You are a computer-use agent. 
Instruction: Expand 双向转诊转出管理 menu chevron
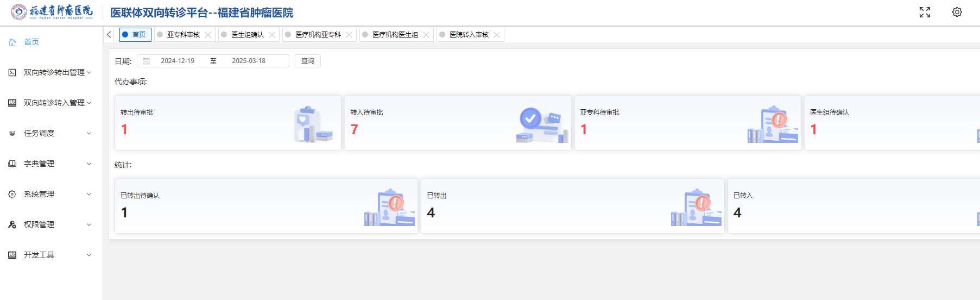point(89,72)
